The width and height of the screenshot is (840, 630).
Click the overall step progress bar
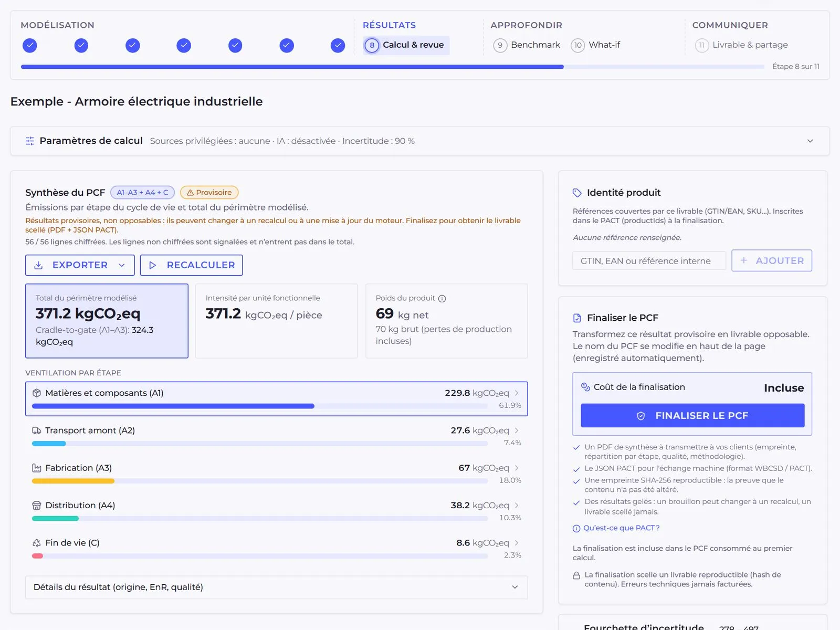coord(393,67)
